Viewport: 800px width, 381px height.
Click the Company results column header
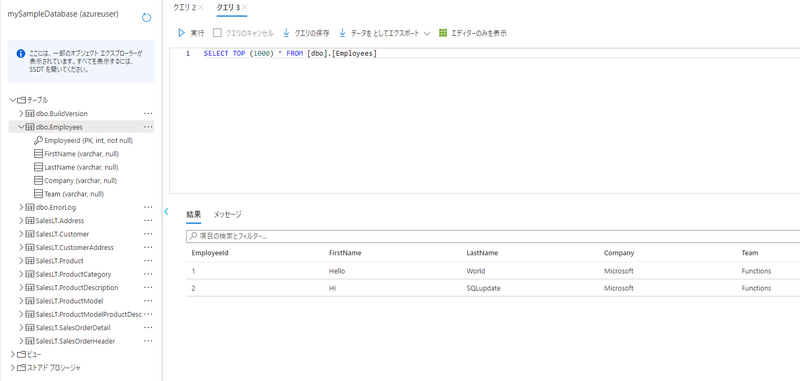tap(619, 253)
